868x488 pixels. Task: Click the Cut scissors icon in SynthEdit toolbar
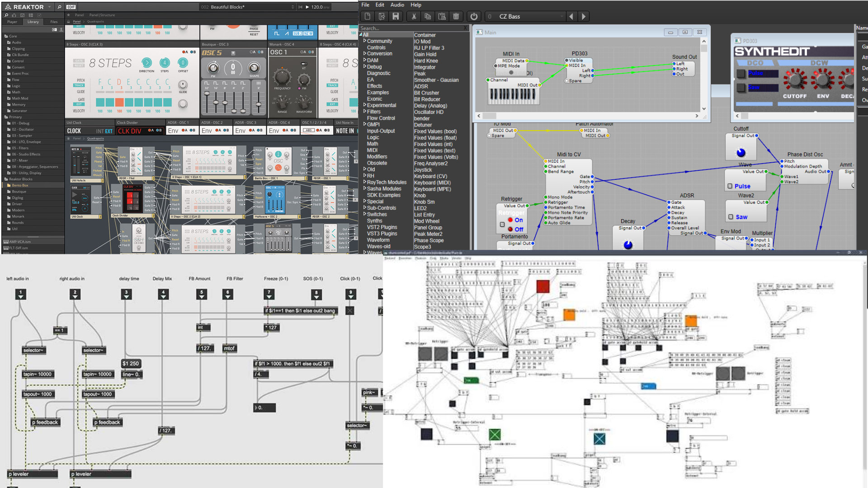414,17
